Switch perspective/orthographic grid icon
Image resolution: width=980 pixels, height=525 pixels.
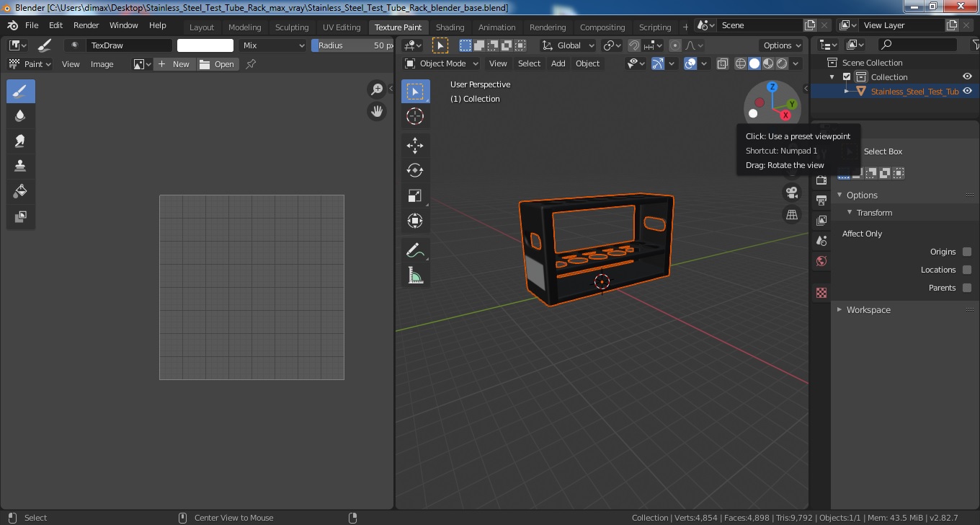[x=792, y=215]
